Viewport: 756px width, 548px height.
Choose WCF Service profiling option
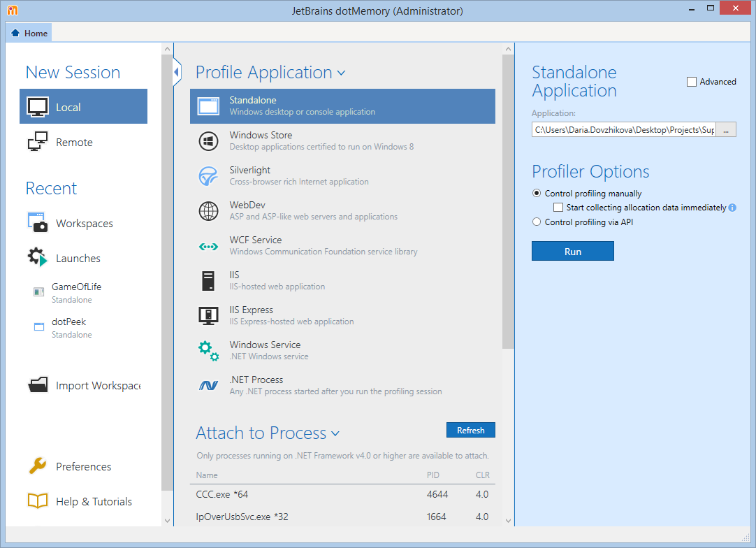[x=342, y=246]
